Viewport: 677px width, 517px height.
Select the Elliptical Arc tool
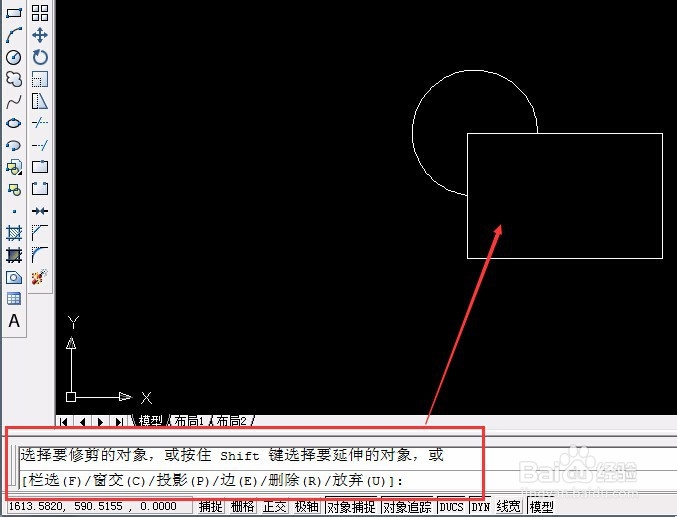click(14, 146)
